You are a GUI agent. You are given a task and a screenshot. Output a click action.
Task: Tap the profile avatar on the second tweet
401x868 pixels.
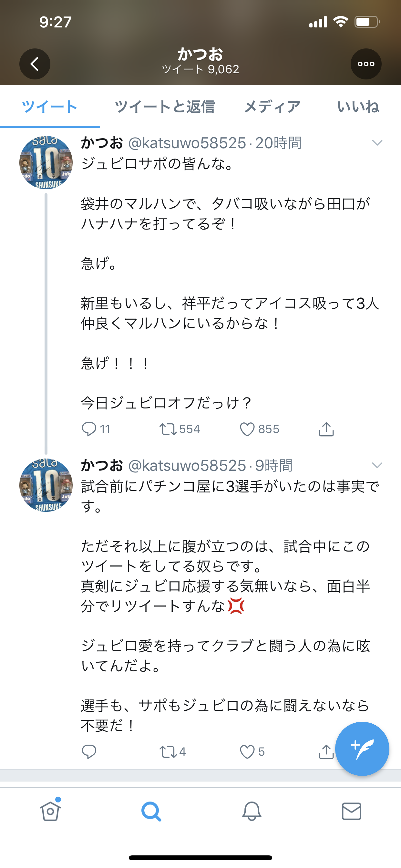click(46, 485)
